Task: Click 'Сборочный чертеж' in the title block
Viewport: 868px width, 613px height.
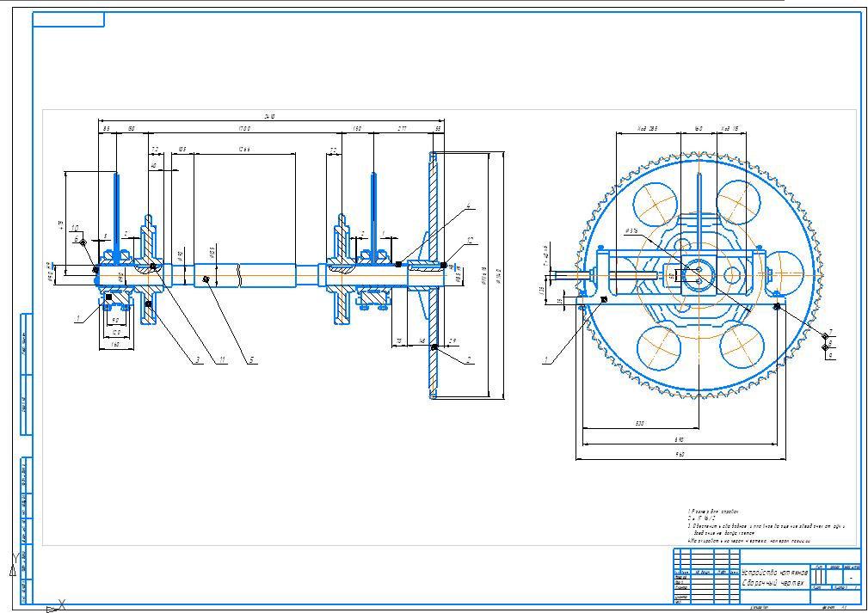Action: pyautogui.click(x=773, y=583)
